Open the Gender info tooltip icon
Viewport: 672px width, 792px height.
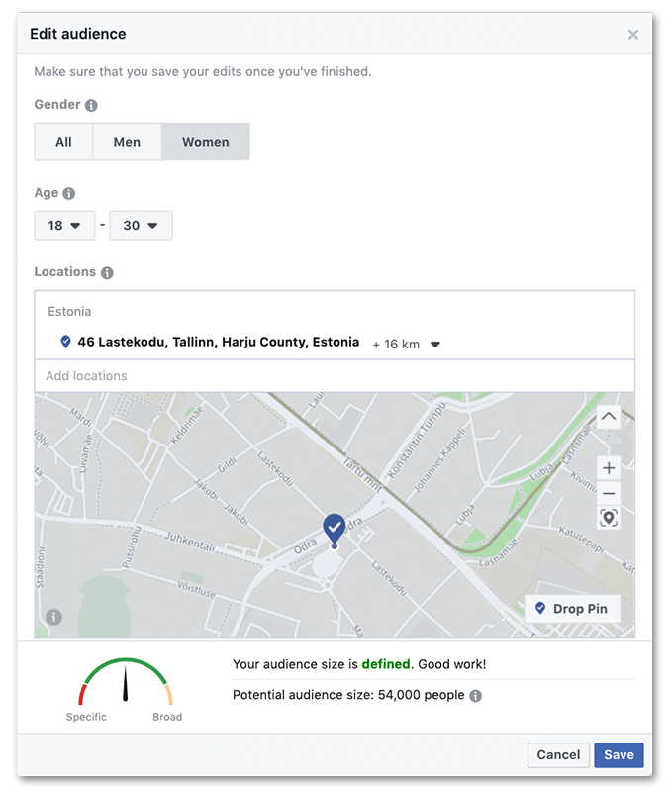pyautogui.click(x=91, y=105)
